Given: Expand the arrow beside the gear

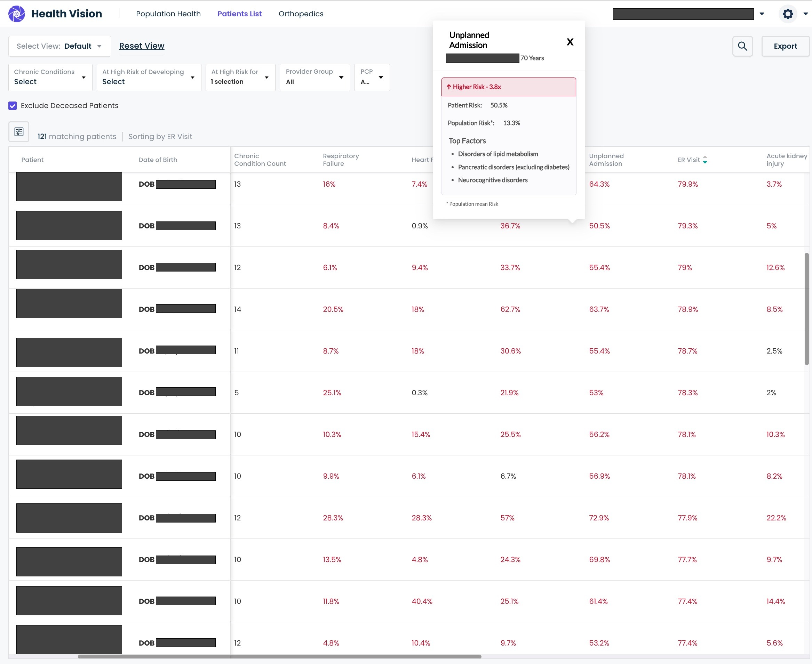Looking at the screenshot, I should [805, 14].
